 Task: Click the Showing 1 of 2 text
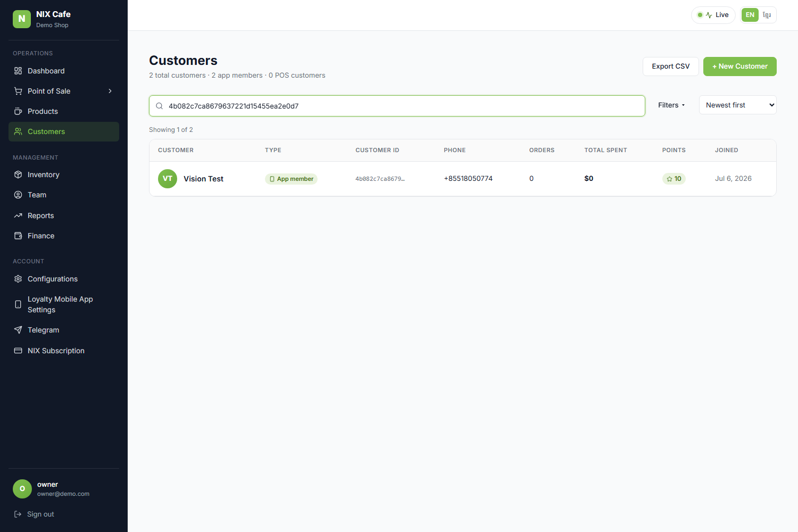coord(171,130)
